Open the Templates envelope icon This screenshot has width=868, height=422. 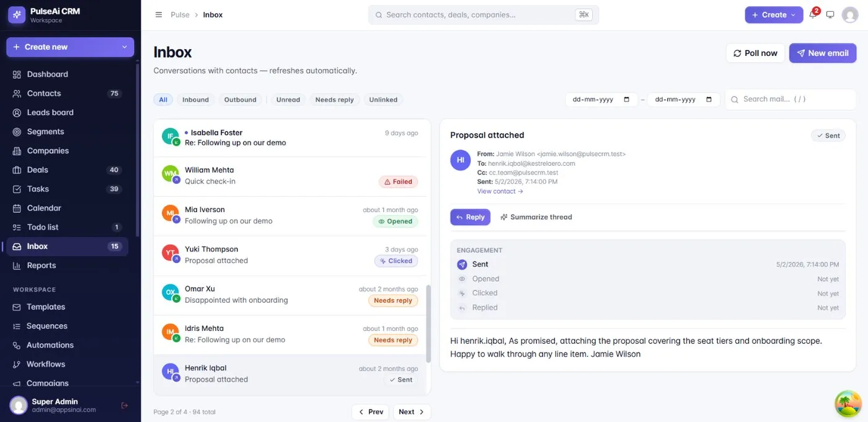17,307
